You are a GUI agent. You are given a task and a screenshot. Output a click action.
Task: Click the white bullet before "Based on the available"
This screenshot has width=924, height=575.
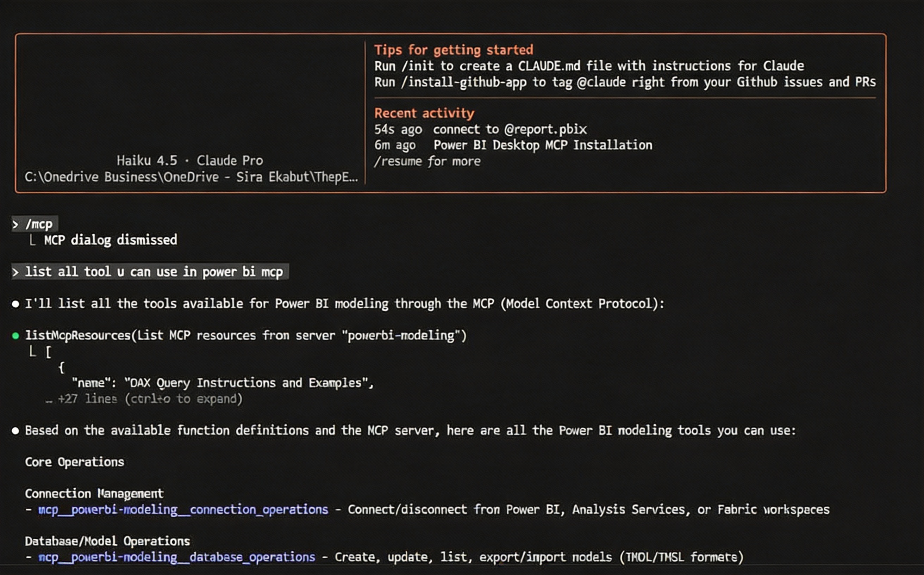pyautogui.click(x=15, y=431)
